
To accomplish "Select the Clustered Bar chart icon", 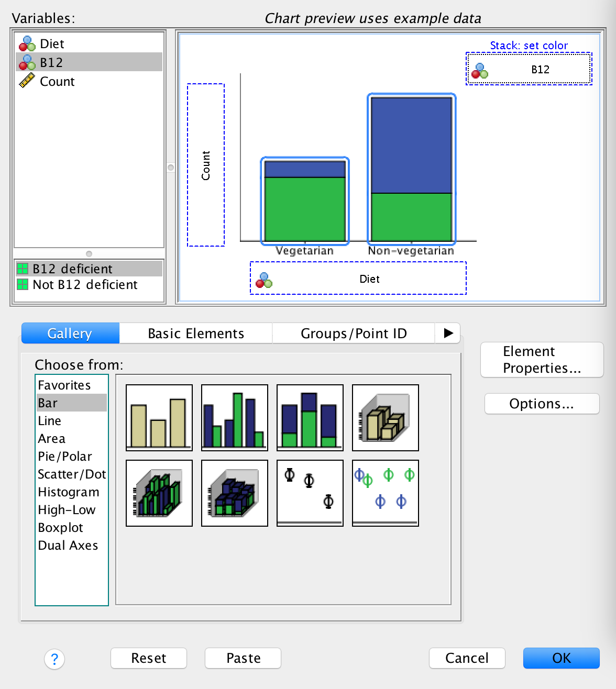I will 234,418.
